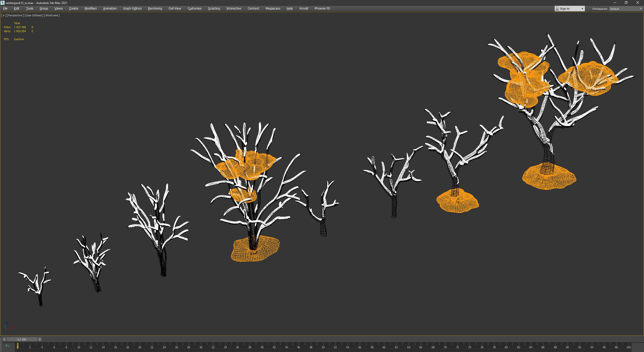The height and width of the screenshot is (352, 644).
Task: Expand the Sign In dropdown arrow
Action: (582, 9)
